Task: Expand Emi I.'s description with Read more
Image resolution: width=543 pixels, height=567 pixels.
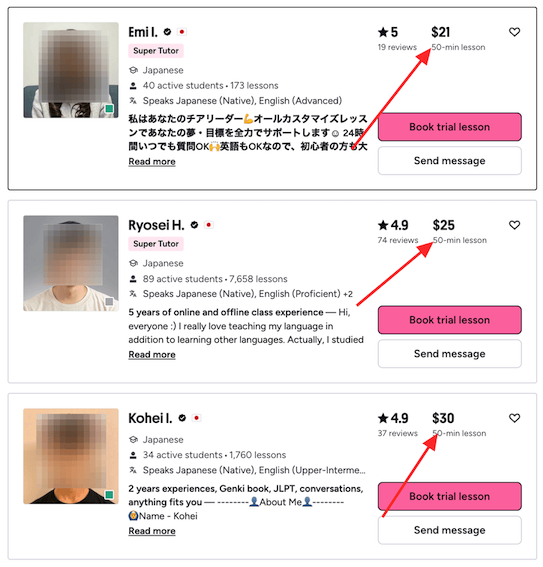Action: (152, 162)
